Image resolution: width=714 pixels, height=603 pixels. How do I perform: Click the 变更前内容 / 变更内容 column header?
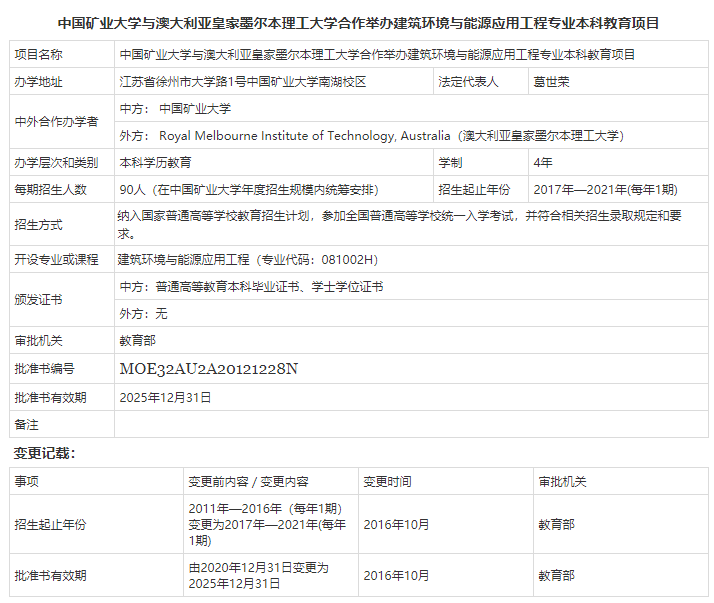pos(271,481)
